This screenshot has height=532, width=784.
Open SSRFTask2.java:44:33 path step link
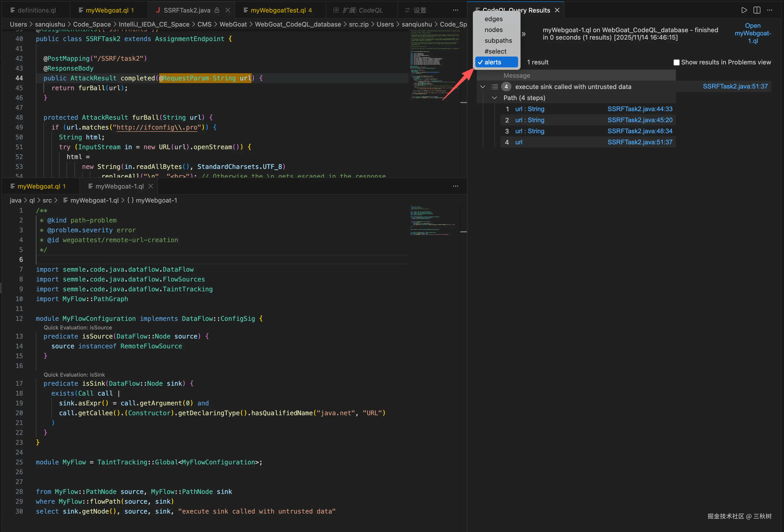tap(640, 109)
